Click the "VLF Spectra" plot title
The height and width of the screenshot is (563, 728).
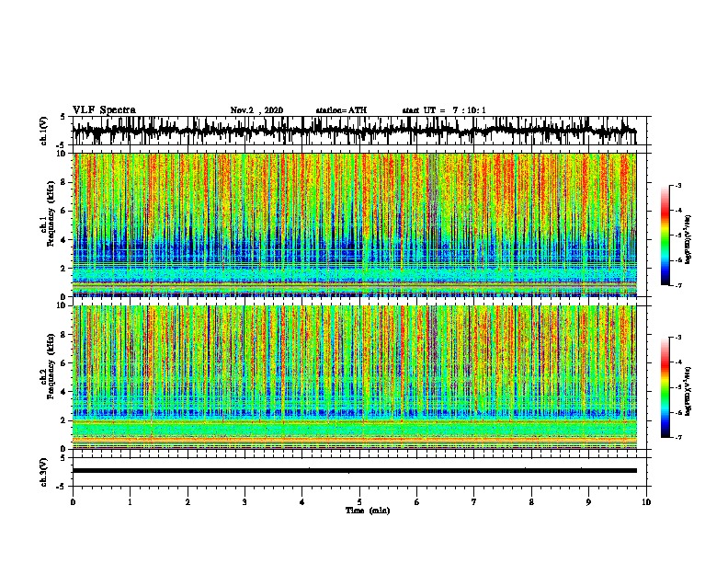click(104, 110)
